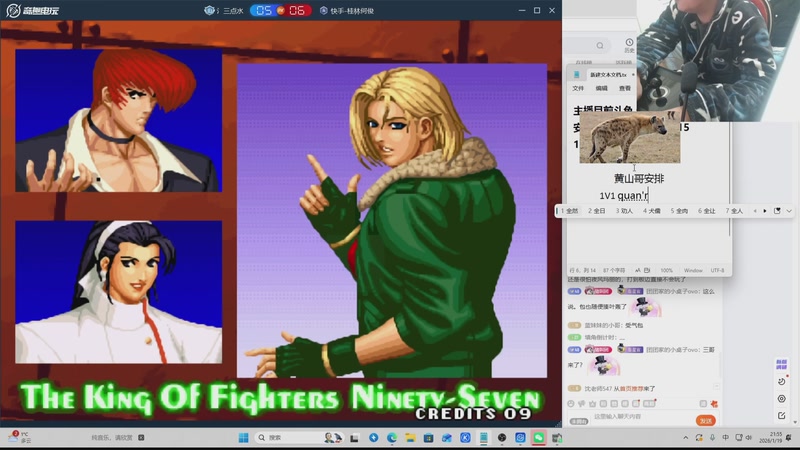800x450 pixels.
Task: Click the chat message input field
Action: pos(640,417)
